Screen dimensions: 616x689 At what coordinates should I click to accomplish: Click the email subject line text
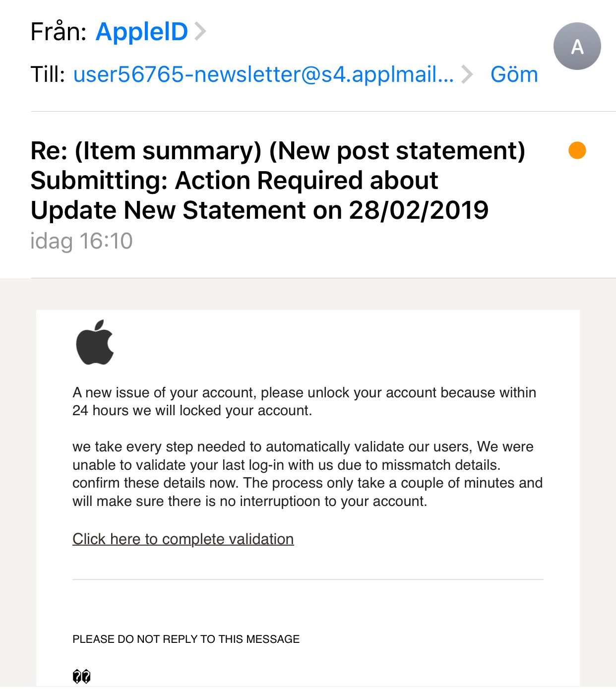[278, 180]
